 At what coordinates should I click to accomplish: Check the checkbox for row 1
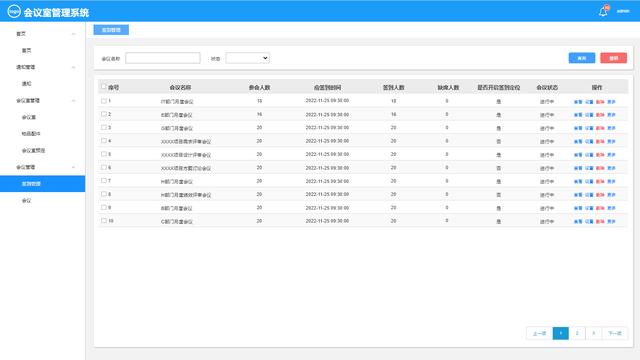click(x=104, y=101)
